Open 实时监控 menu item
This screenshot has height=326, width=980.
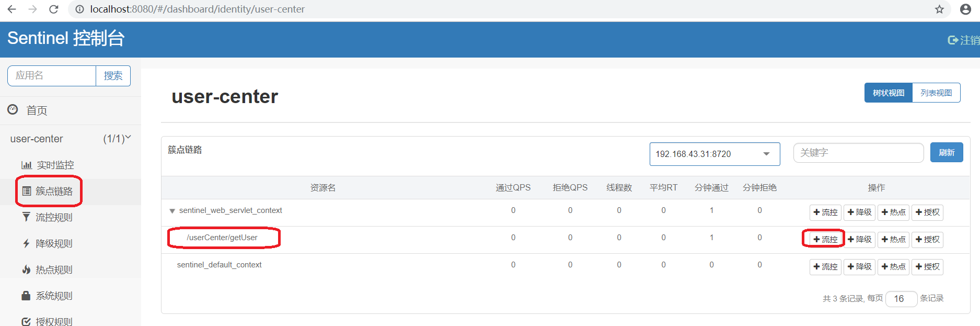coord(55,165)
